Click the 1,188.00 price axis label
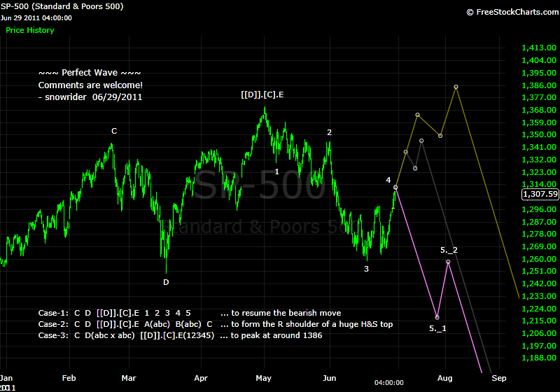 [x=539, y=358]
